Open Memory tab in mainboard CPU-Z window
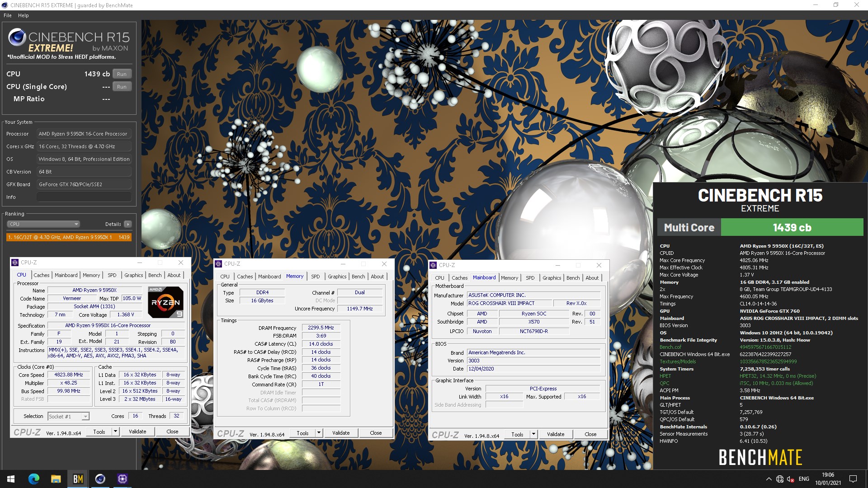 pyautogui.click(x=509, y=278)
